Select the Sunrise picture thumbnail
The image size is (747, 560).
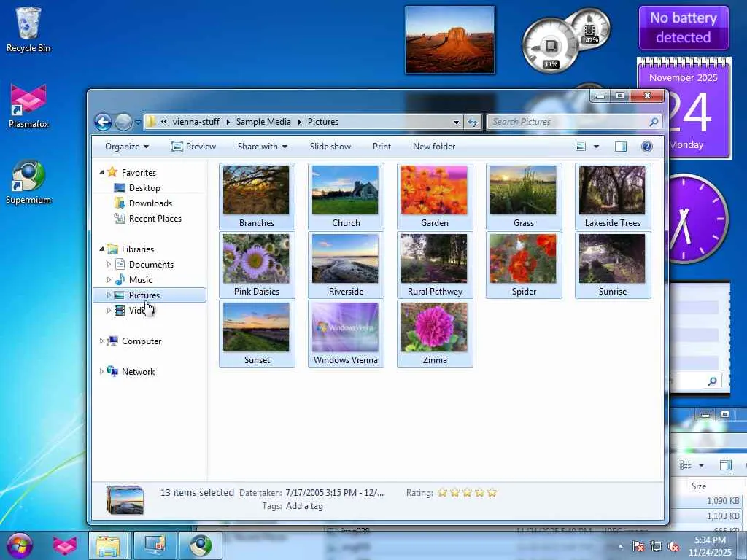coord(613,265)
